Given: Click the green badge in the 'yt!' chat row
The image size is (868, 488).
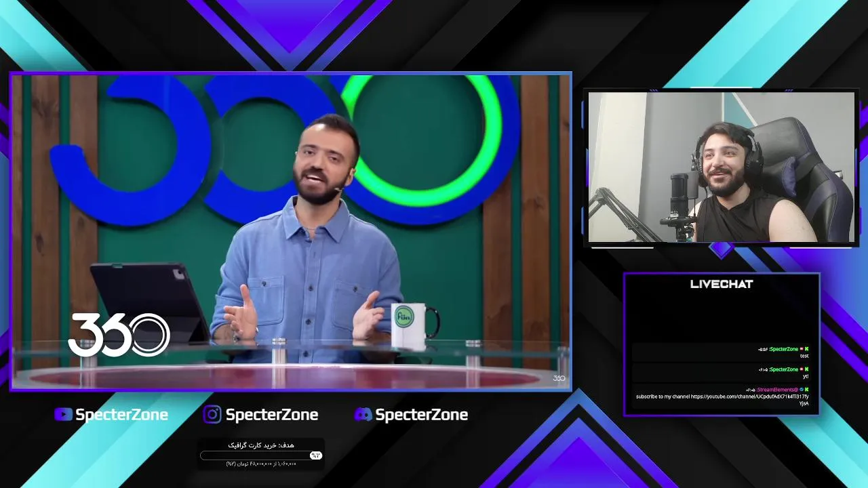Looking at the screenshot, I should pyautogui.click(x=806, y=369).
